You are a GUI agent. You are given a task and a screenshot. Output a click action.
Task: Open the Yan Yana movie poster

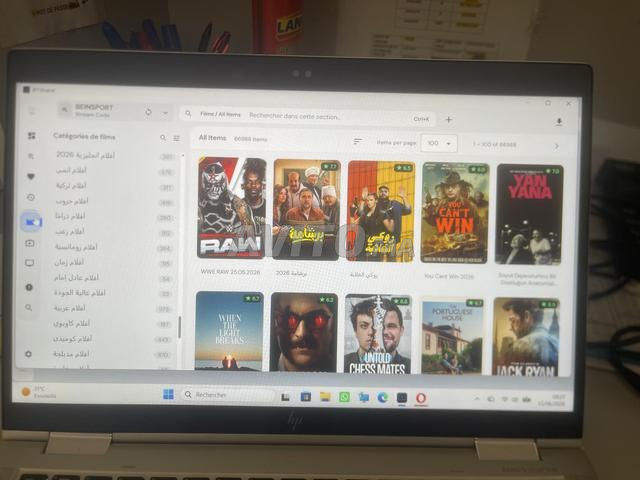[529, 214]
